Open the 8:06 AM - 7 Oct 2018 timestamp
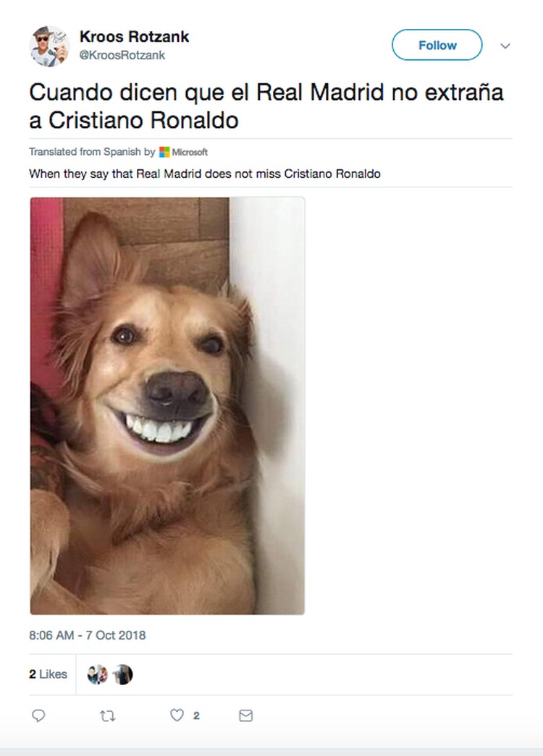 [88, 635]
